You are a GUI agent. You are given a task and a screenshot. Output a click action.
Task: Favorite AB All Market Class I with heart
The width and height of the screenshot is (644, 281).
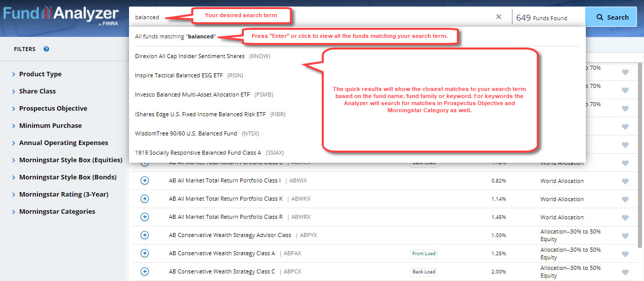pyautogui.click(x=625, y=181)
